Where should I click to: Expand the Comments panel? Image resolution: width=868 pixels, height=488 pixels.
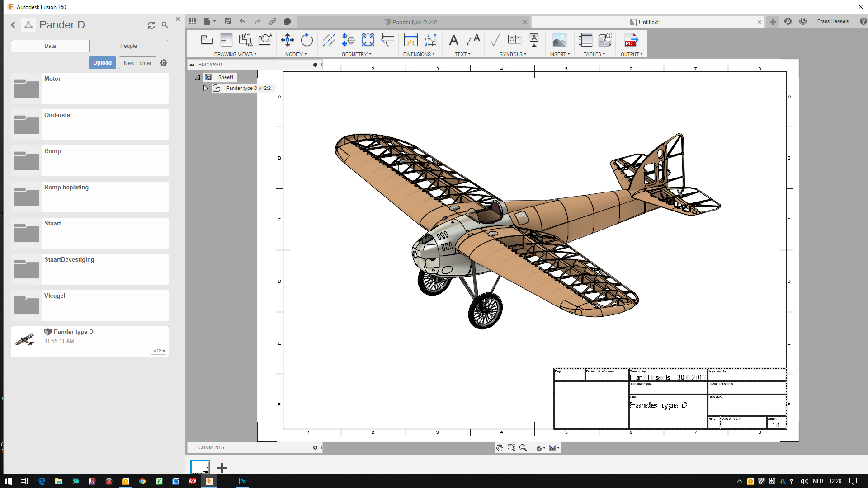[315, 447]
